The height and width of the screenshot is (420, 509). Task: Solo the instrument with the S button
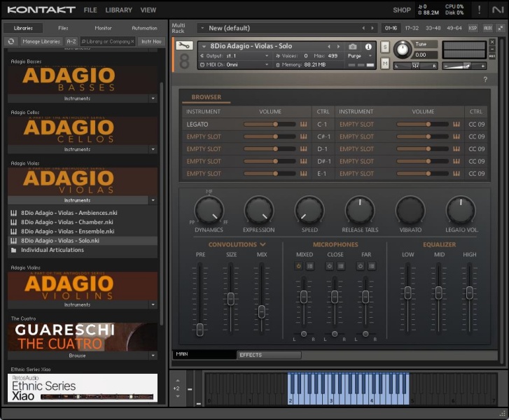pos(385,47)
